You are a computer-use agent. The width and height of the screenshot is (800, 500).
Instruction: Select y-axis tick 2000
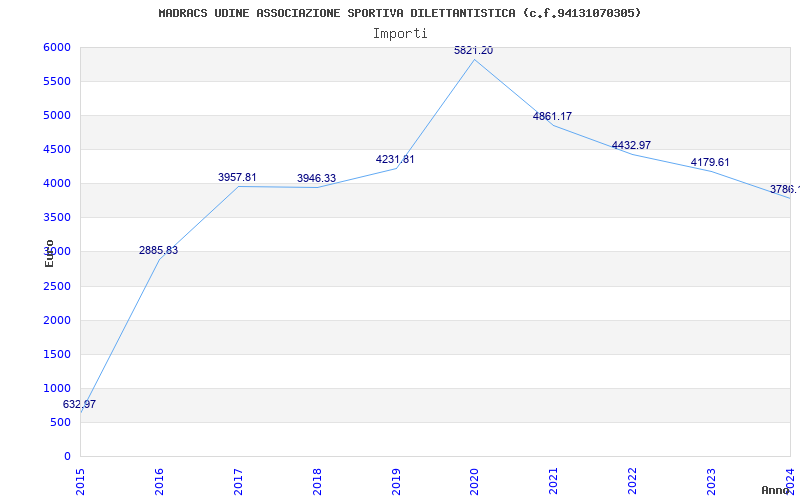[57, 320]
